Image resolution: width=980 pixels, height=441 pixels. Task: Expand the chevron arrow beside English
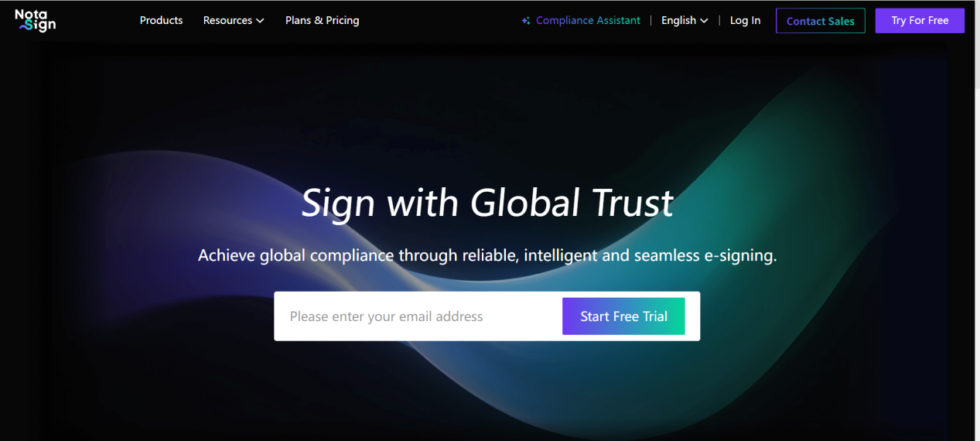[x=704, y=21]
